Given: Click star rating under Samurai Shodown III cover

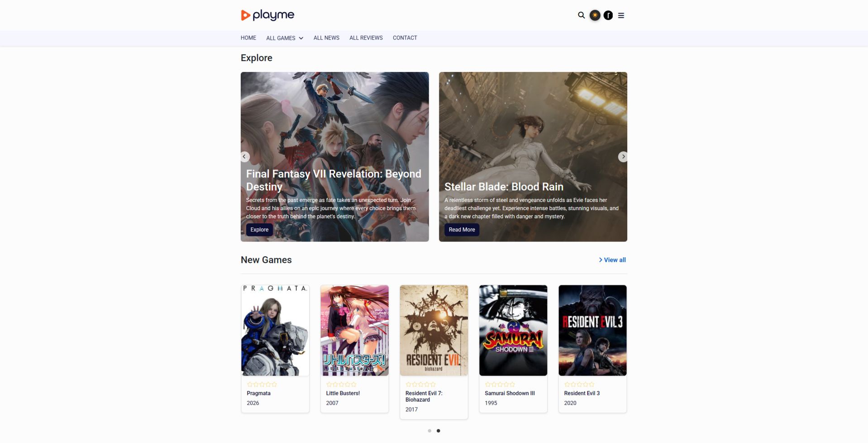Looking at the screenshot, I should [500, 384].
